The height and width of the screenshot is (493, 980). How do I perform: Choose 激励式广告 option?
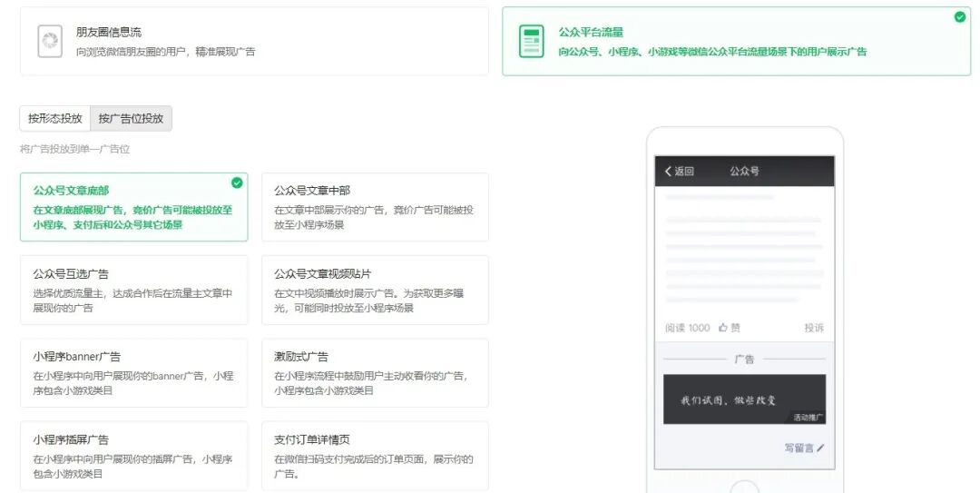375,373
